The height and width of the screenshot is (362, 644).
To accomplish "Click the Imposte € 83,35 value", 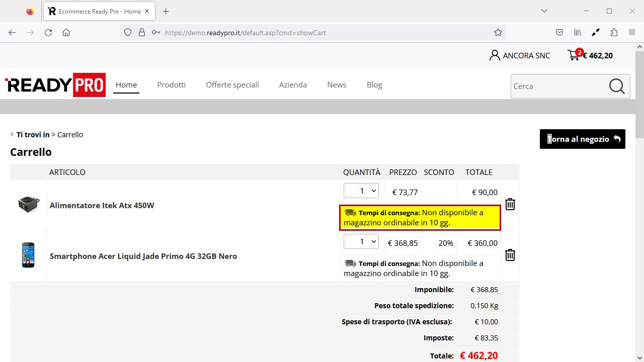I will tap(486, 338).
